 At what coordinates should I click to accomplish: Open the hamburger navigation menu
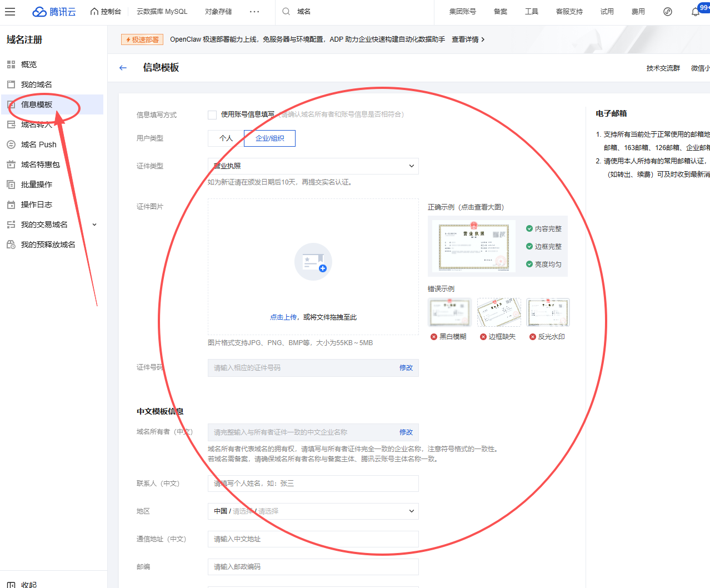point(10,12)
